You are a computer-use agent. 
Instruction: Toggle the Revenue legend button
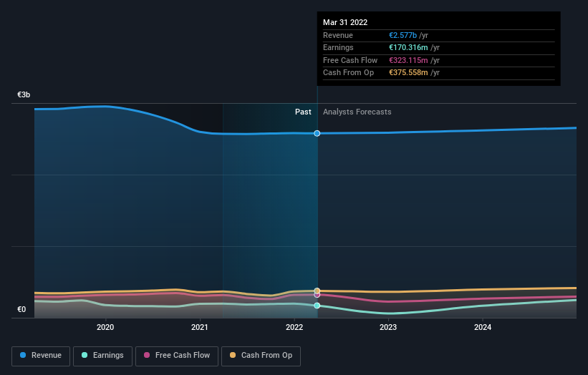[41, 356]
